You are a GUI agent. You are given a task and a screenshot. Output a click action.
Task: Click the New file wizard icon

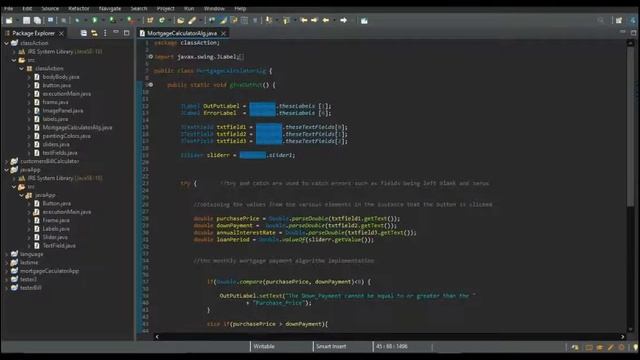pyautogui.click(x=9, y=20)
